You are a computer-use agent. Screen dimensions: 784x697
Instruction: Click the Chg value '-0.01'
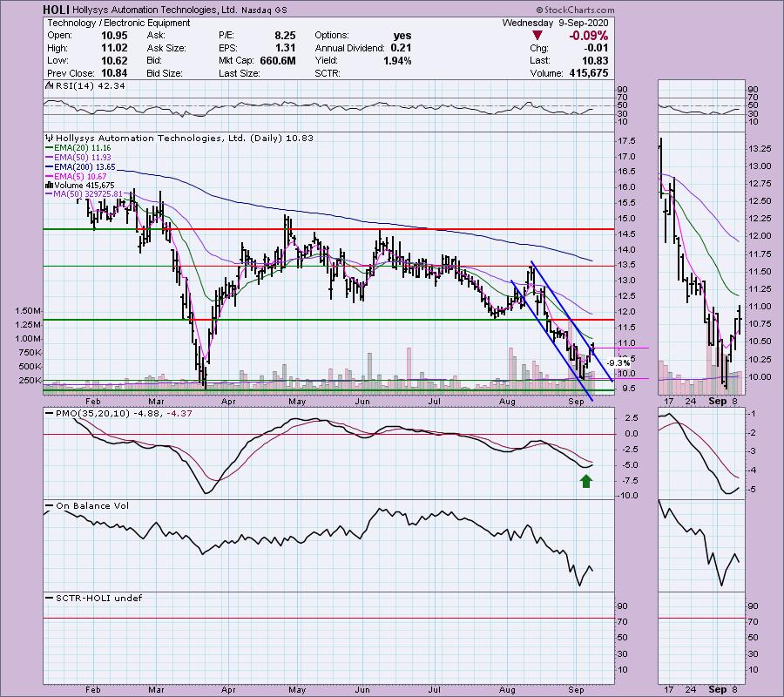[596, 48]
